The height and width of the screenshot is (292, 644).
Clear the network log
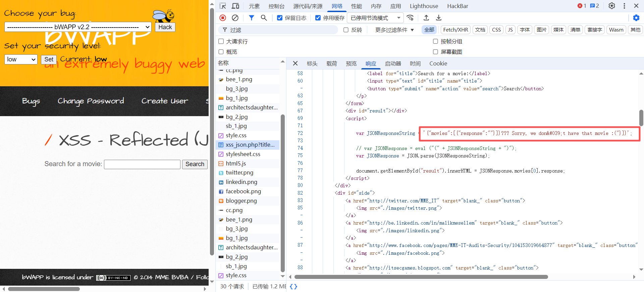point(235,18)
